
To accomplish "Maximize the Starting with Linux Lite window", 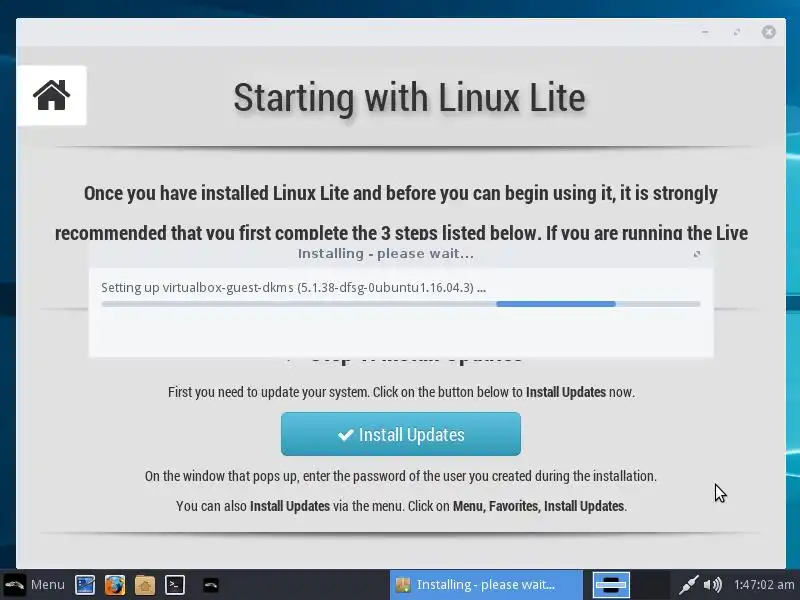I will coord(737,32).
